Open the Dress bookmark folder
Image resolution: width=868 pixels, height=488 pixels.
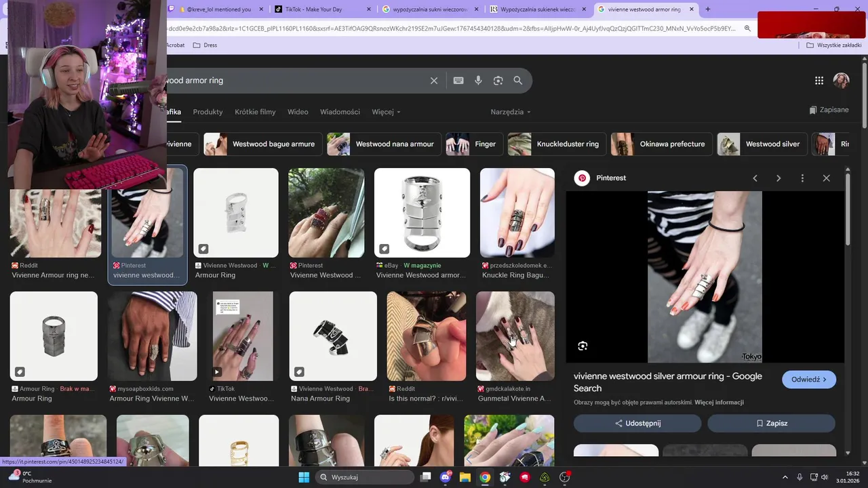(x=205, y=45)
